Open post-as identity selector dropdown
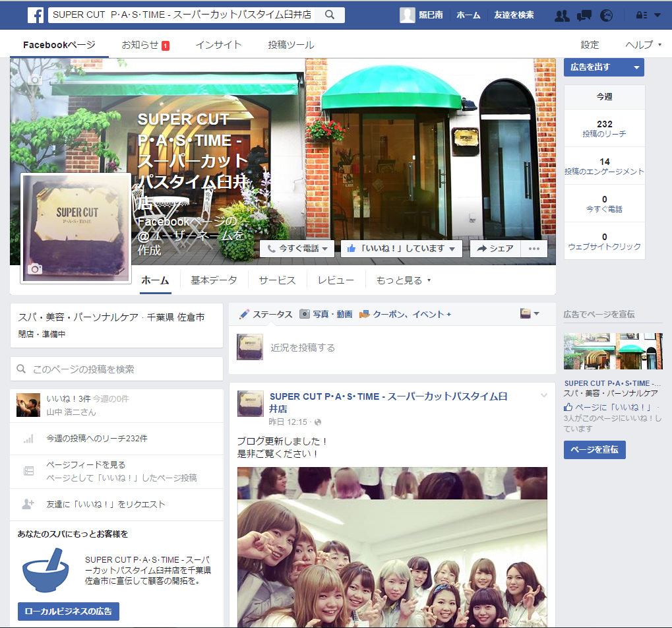This screenshot has height=628, width=672. coord(530,314)
